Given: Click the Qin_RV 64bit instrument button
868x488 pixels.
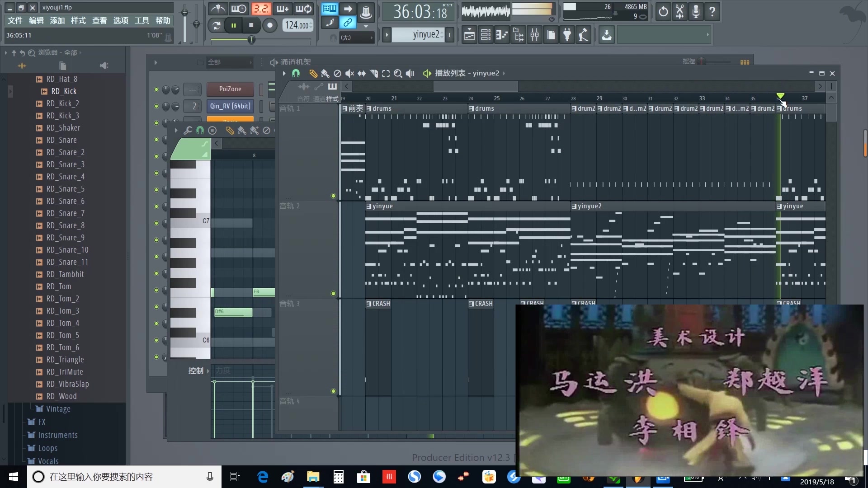Looking at the screenshot, I should click(230, 106).
